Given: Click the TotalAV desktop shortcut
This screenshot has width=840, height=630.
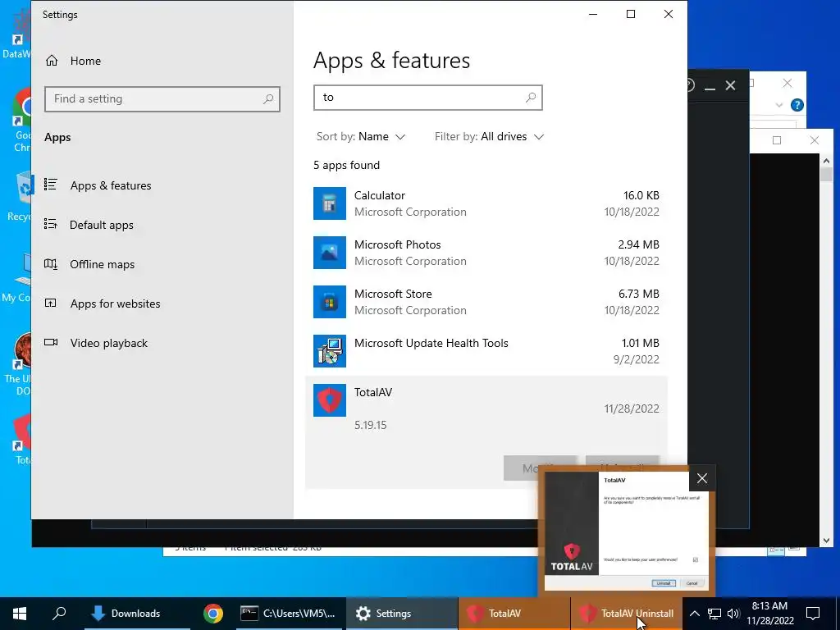Looking at the screenshot, I should coord(21,440).
